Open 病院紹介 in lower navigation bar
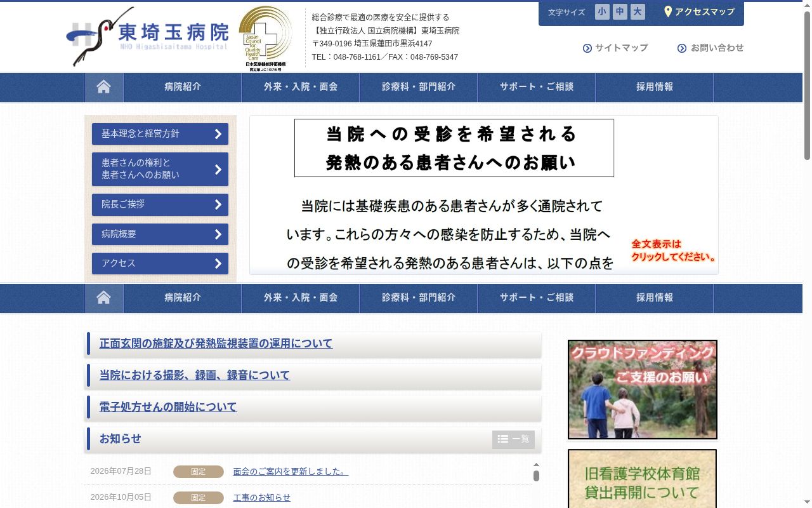 point(183,298)
